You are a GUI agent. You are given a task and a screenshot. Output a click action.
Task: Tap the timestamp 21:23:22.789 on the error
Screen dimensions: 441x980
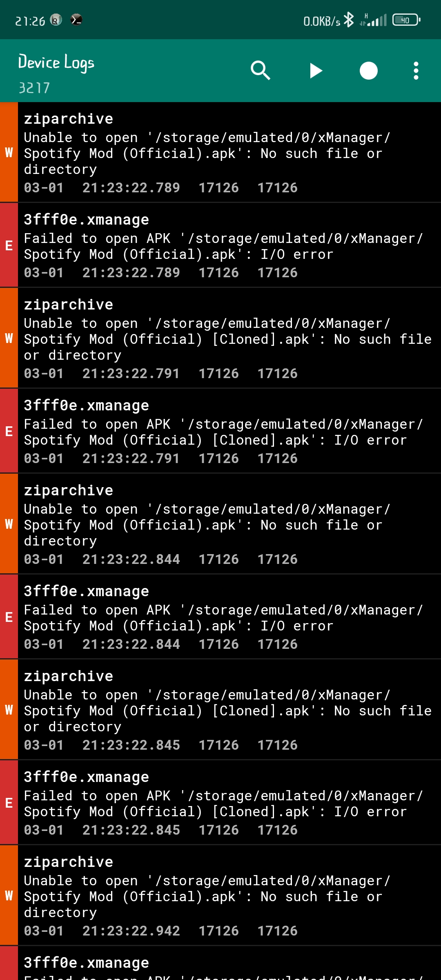click(131, 272)
